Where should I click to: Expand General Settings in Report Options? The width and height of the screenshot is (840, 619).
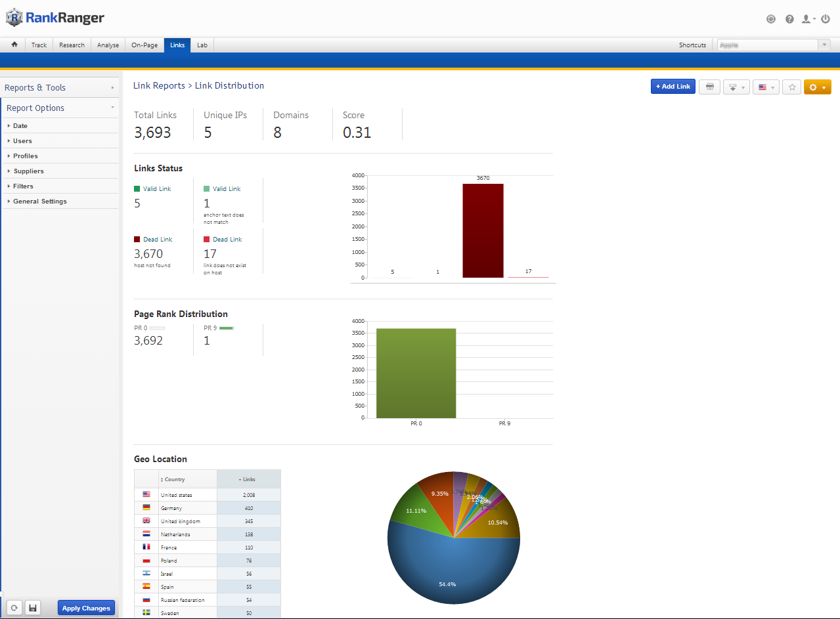(x=39, y=202)
